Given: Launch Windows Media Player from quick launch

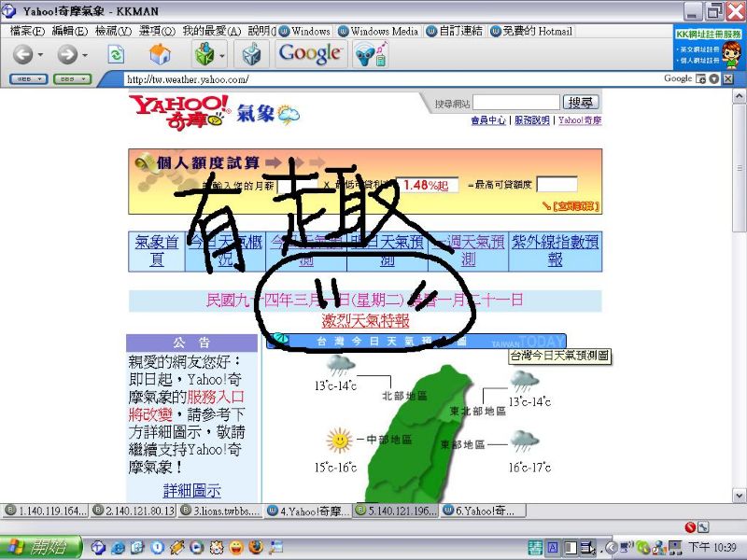Looking at the screenshot, I should click(x=197, y=548).
